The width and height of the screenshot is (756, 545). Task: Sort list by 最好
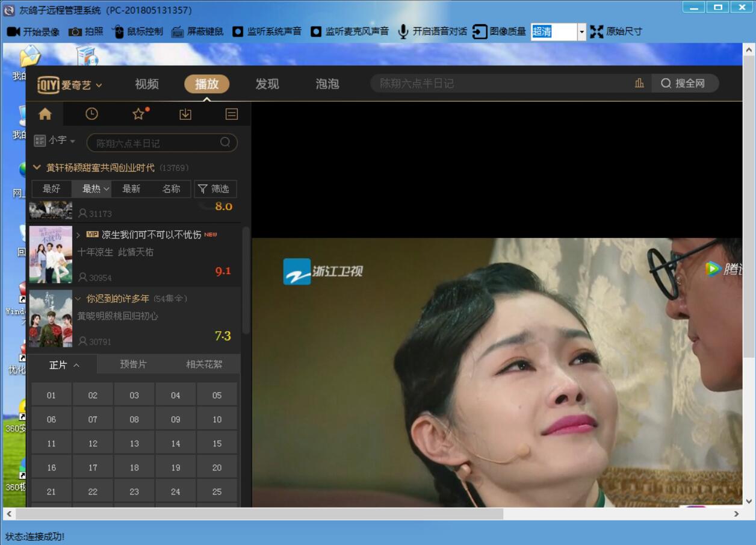[x=52, y=188]
